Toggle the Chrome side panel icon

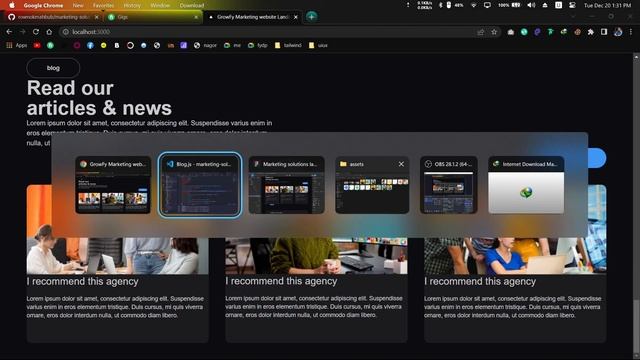tap(604, 32)
